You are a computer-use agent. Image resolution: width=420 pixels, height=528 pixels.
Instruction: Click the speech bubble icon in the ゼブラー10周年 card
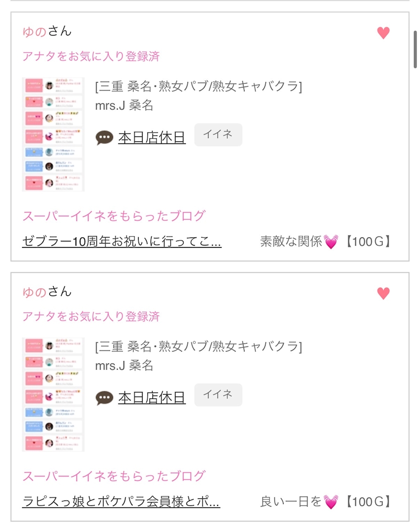click(x=104, y=137)
